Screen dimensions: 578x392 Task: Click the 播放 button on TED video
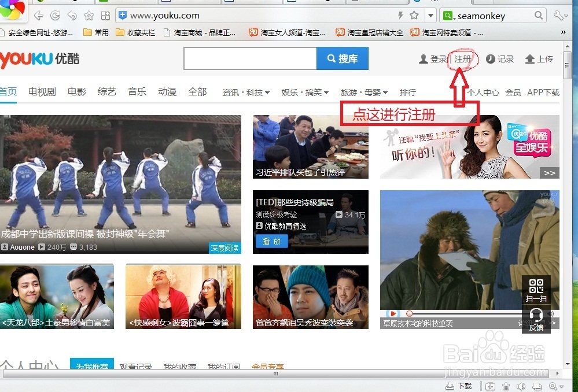tap(272, 241)
